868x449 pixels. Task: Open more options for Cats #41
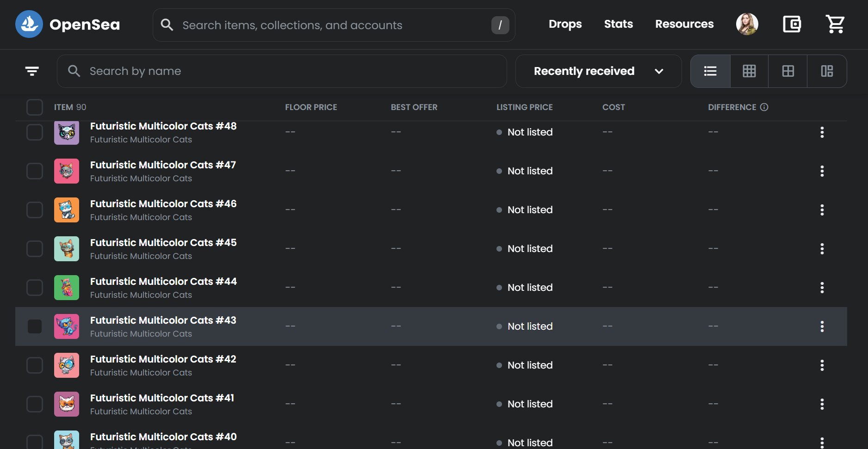pos(822,404)
